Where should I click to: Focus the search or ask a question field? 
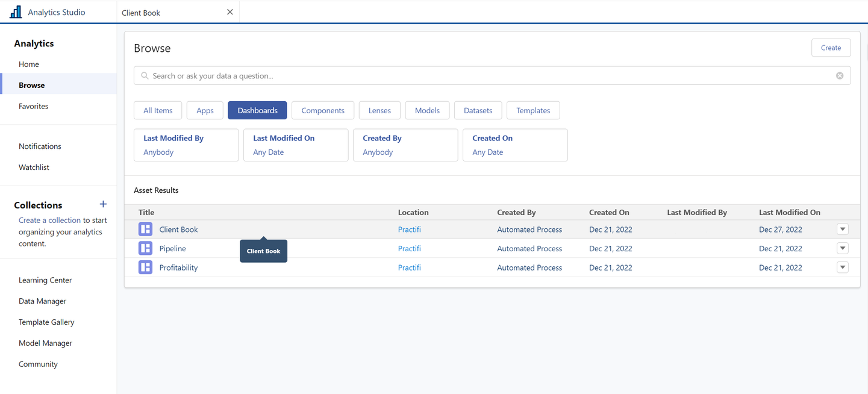(492, 76)
